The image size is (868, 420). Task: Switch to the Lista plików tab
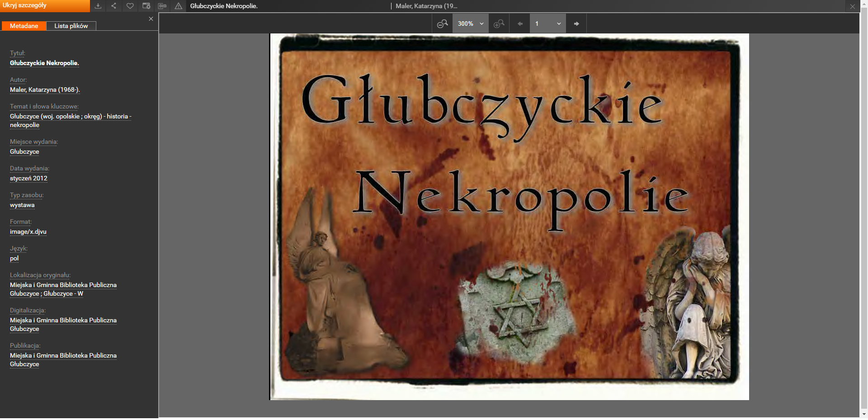coord(71,26)
